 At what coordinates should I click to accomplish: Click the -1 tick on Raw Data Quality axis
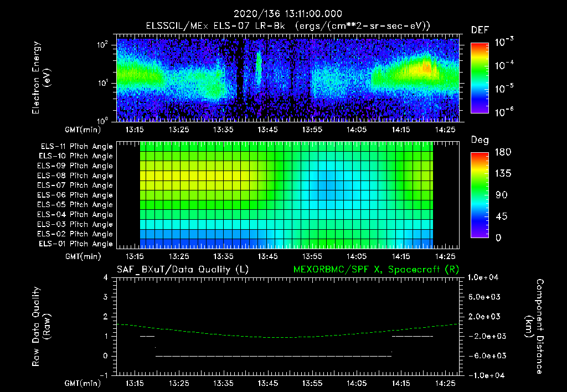click(104, 375)
